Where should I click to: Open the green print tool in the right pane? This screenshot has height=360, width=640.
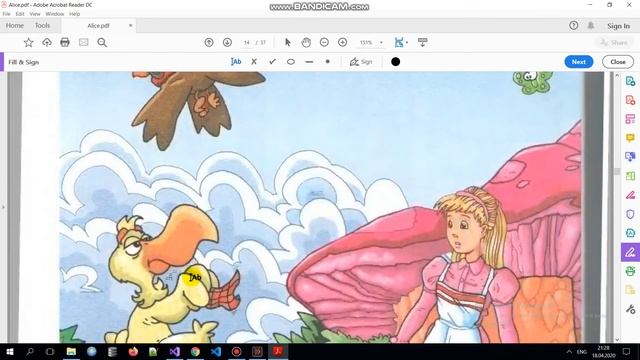tap(630, 271)
